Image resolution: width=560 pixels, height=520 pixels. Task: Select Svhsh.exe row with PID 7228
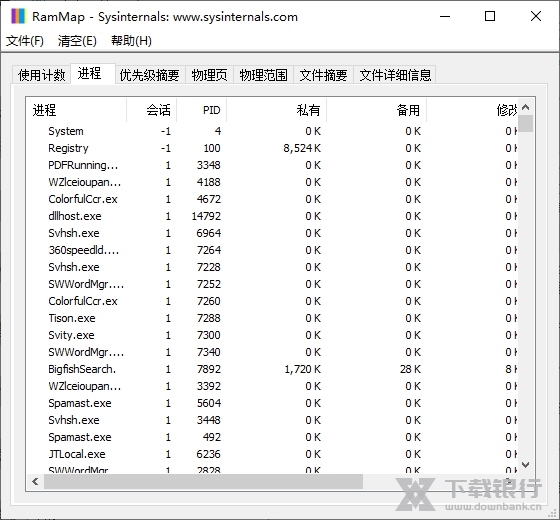(x=271, y=267)
